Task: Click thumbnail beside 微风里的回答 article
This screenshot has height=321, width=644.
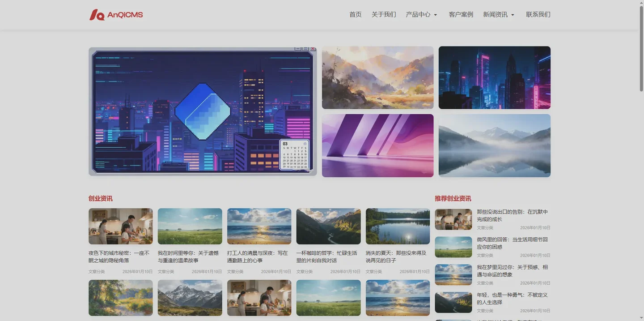Action: pyautogui.click(x=453, y=247)
